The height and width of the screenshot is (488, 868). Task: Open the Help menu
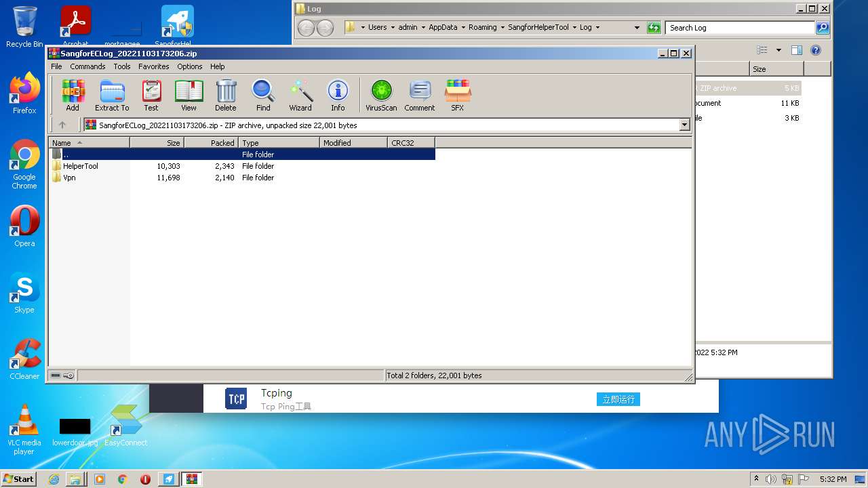217,66
